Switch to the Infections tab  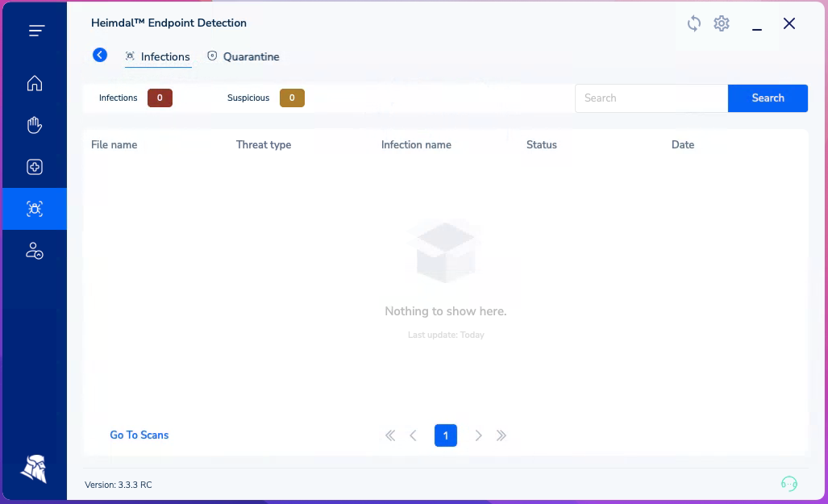coord(157,56)
